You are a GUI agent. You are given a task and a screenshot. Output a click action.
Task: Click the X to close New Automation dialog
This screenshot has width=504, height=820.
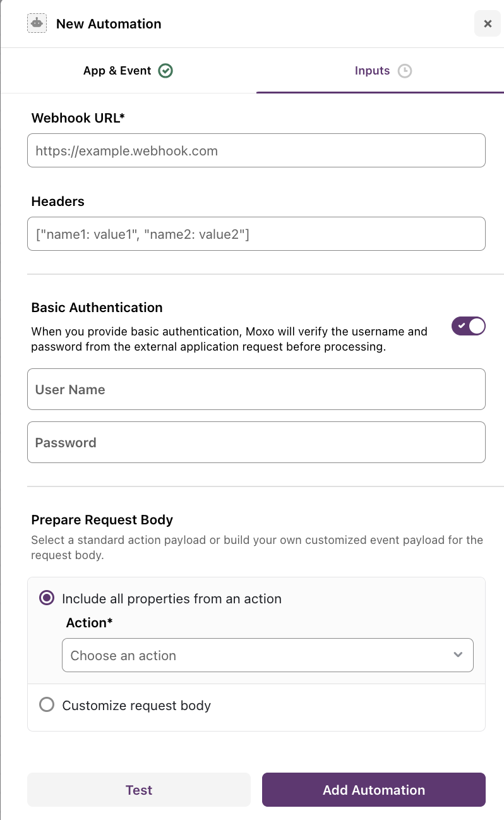487,23
